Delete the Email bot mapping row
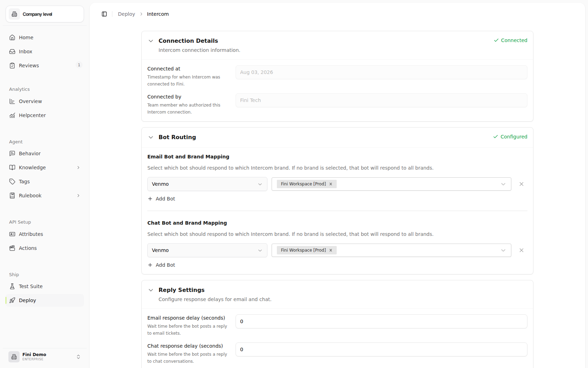The height and width of the screenshot is (368, 588). pyautogui.click(x=521, y=184)
